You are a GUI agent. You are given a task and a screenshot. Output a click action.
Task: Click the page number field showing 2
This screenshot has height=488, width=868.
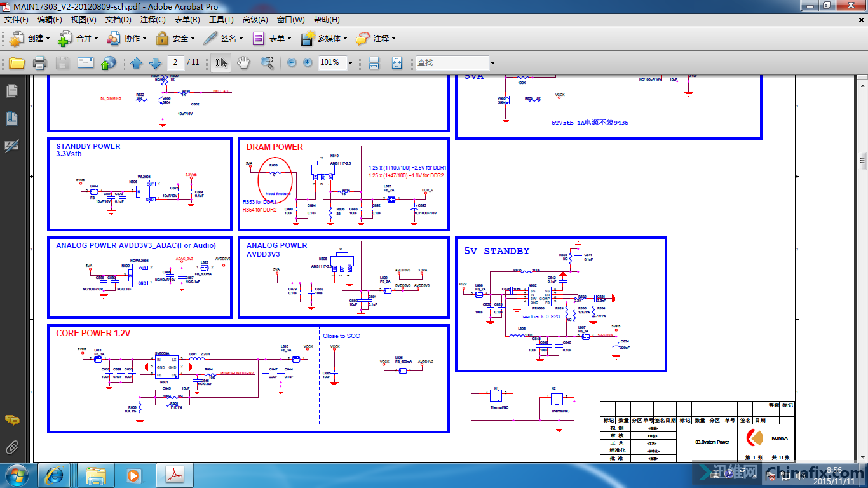pos(175,62)
